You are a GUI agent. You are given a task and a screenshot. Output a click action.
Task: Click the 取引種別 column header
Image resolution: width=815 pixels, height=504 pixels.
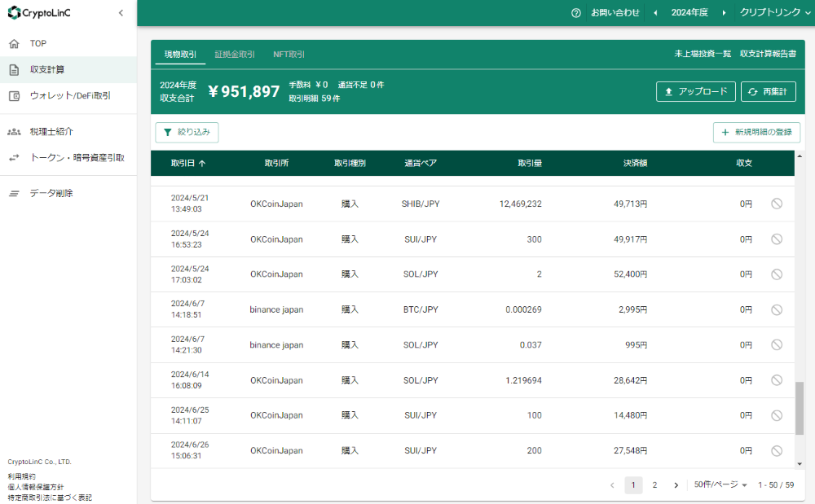350,163
